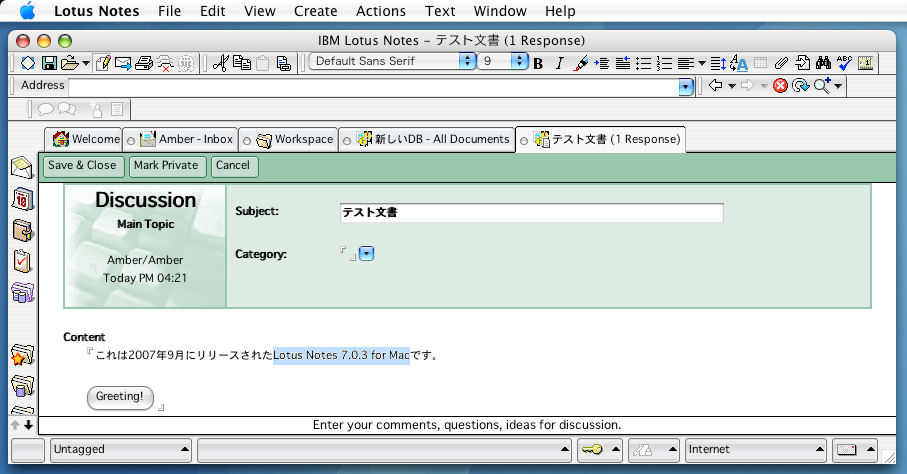Click the Copy toolbar icon
The image size is (907, 474).
[242, 63]
